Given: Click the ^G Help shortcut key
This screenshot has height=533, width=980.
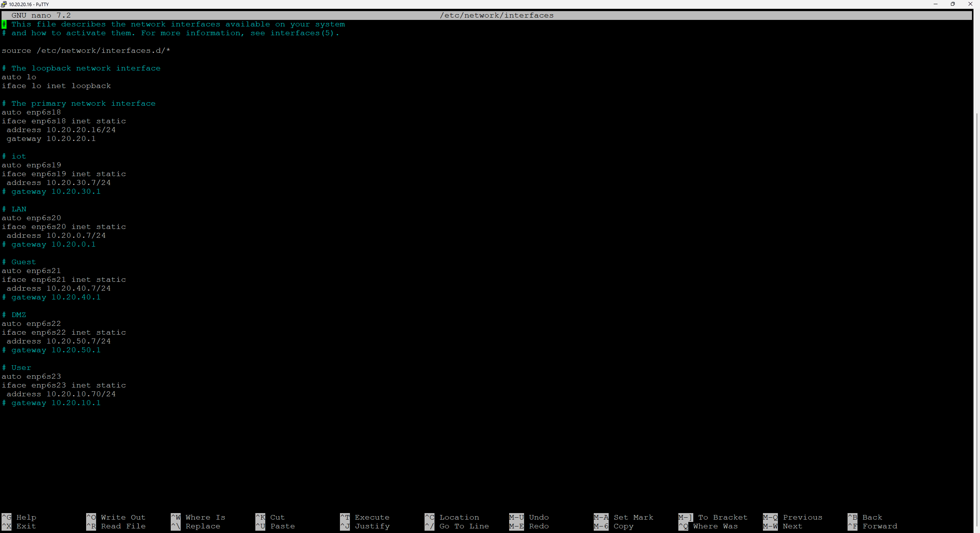Looking at the screenshot, I should 7,517.
